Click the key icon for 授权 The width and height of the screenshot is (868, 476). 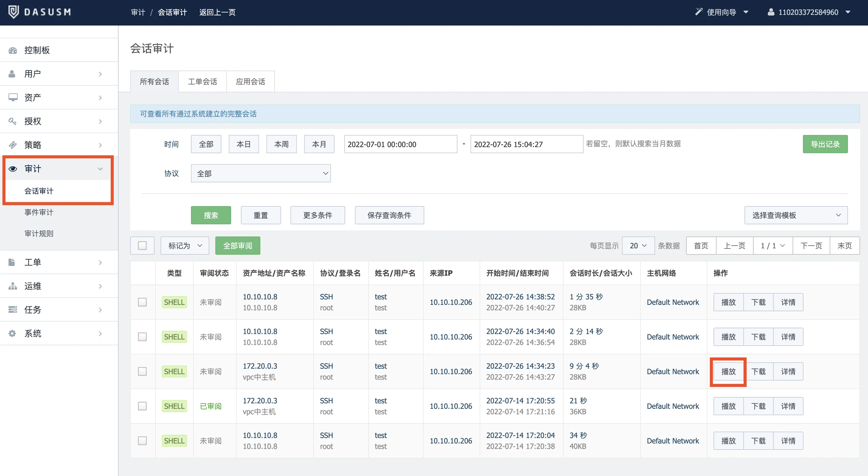12,121
